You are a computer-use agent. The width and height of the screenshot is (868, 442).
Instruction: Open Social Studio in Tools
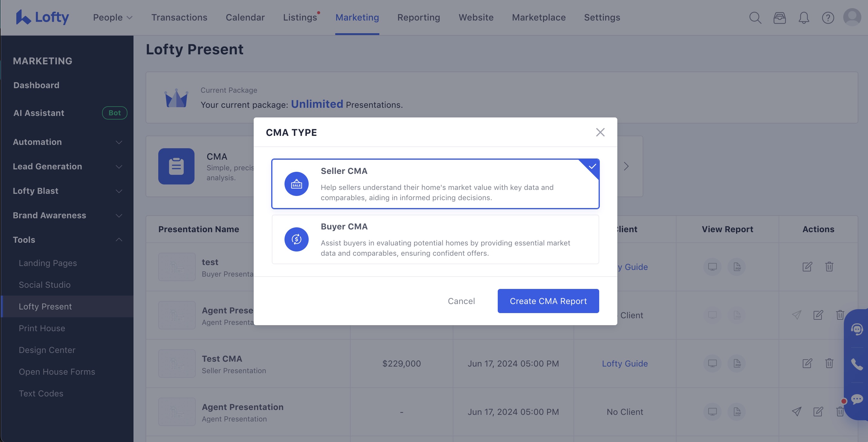tap(44, 285)
